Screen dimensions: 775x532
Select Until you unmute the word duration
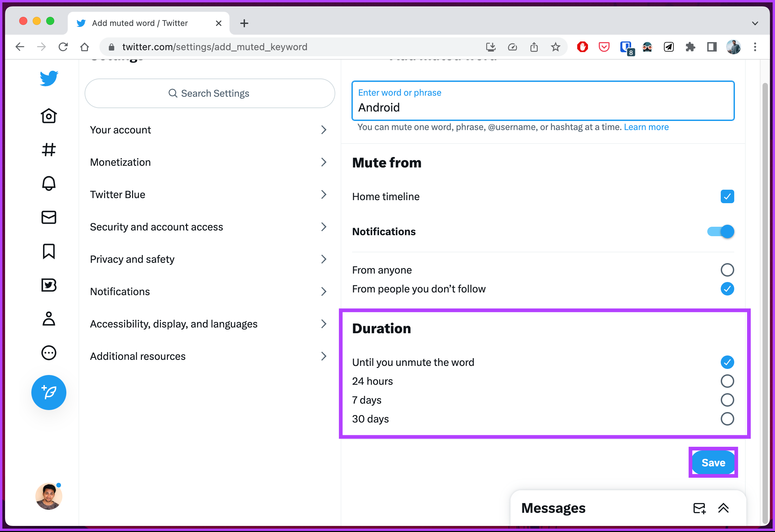727,362
